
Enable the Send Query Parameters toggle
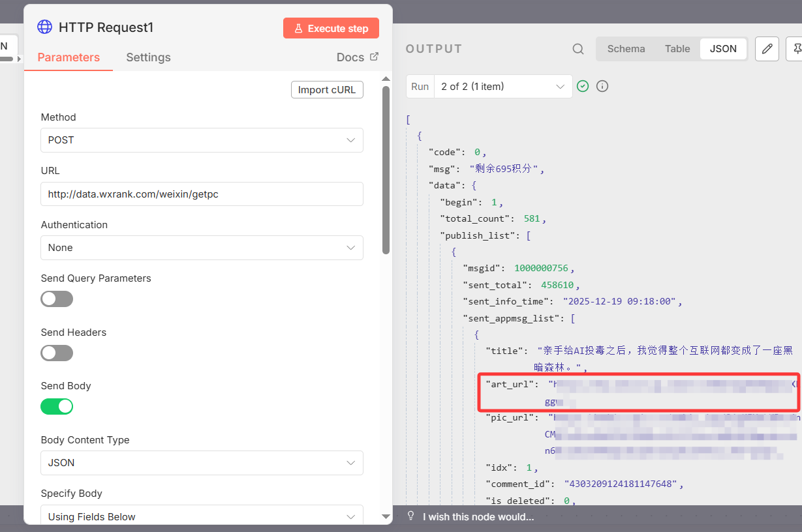pos(57,299)
